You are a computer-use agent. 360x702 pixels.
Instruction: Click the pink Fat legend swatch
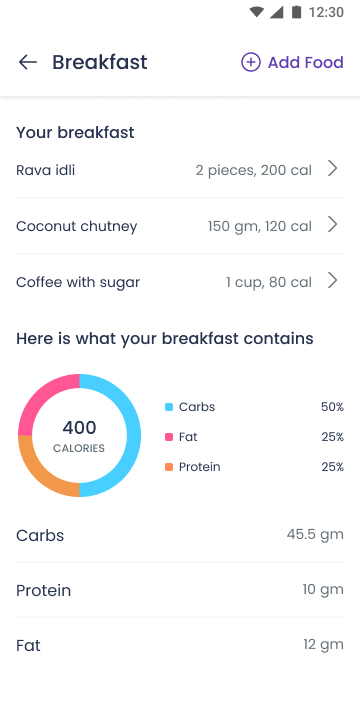point(169,437)
